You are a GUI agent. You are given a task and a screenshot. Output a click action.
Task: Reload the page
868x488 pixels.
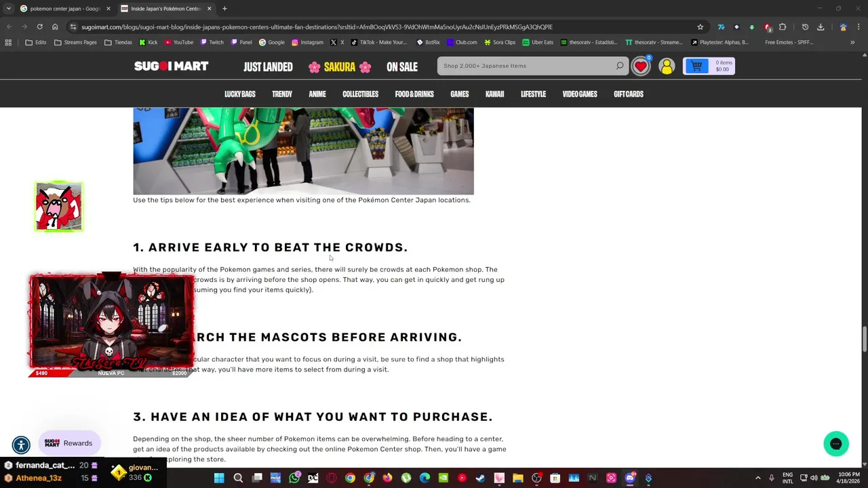pyautogui.click(x=39, y=27)
